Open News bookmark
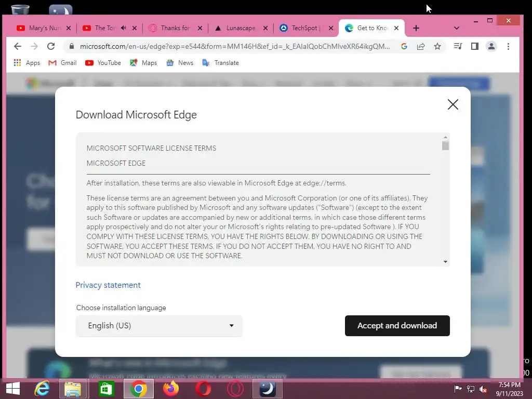The image size is (532, 399). 179,63
